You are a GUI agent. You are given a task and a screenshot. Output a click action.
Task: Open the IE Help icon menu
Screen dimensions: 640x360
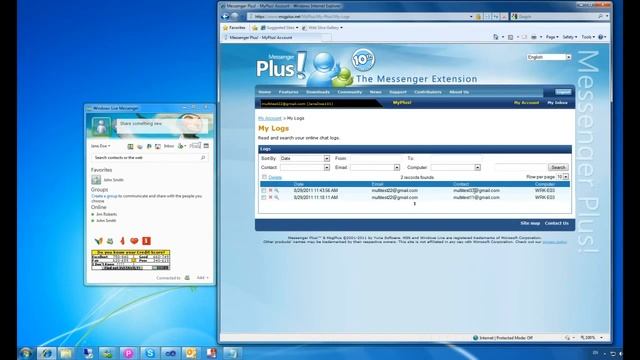click(601, 37)
